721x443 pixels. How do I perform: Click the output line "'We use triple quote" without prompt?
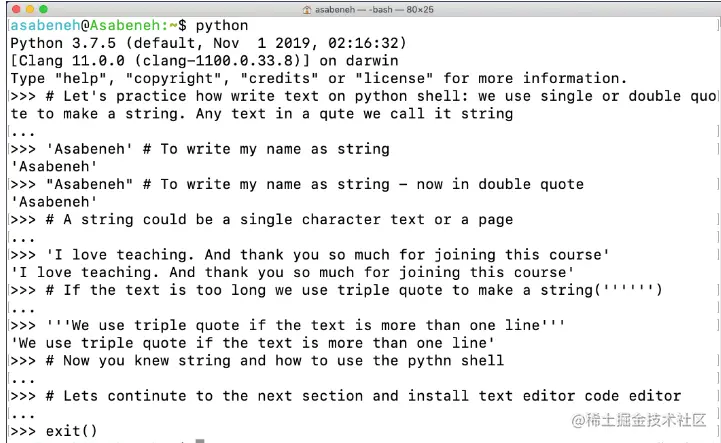(x=253, y=343)
